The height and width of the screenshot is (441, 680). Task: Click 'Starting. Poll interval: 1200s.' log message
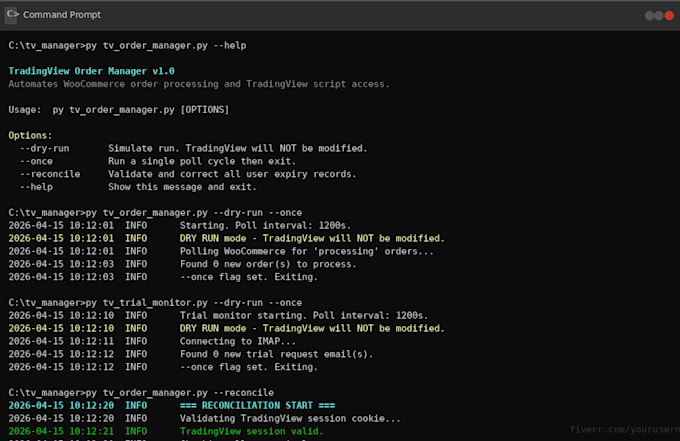265,225
